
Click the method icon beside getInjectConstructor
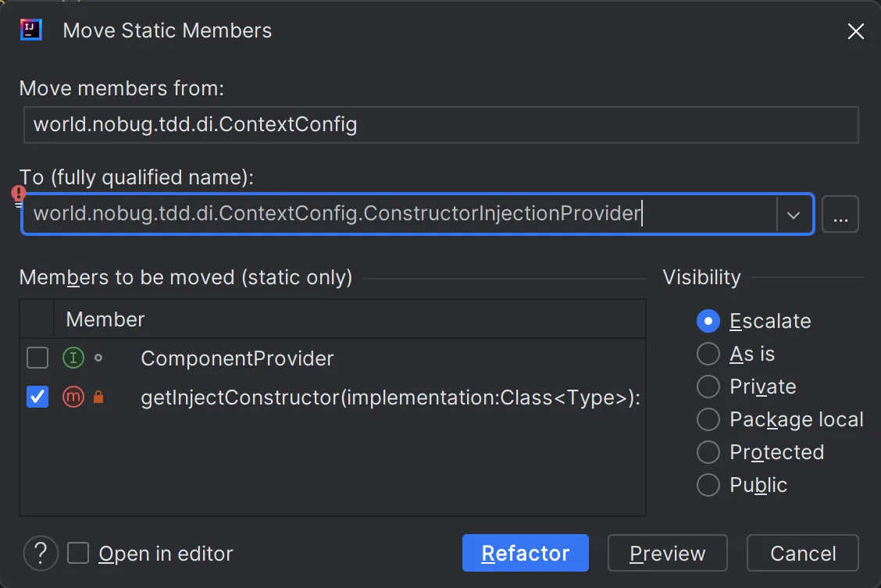tap(73, 397)
